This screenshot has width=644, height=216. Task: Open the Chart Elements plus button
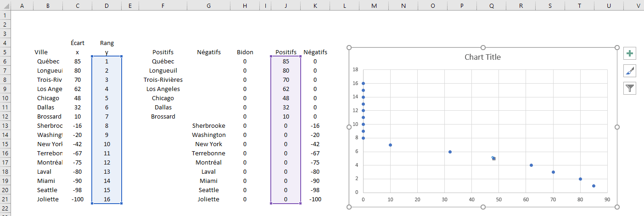tap(630, 54)
